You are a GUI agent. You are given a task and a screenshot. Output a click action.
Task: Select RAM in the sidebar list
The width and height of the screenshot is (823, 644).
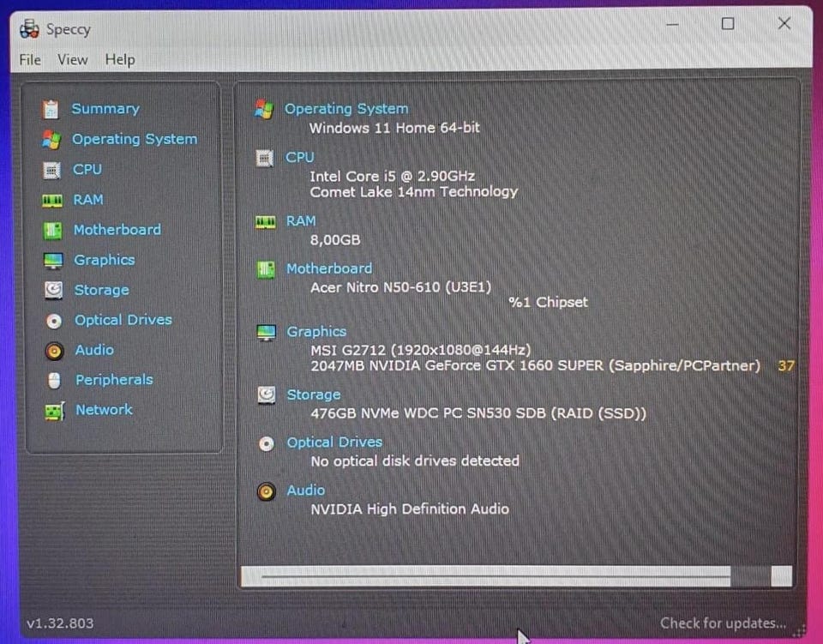tap(88, 200)
